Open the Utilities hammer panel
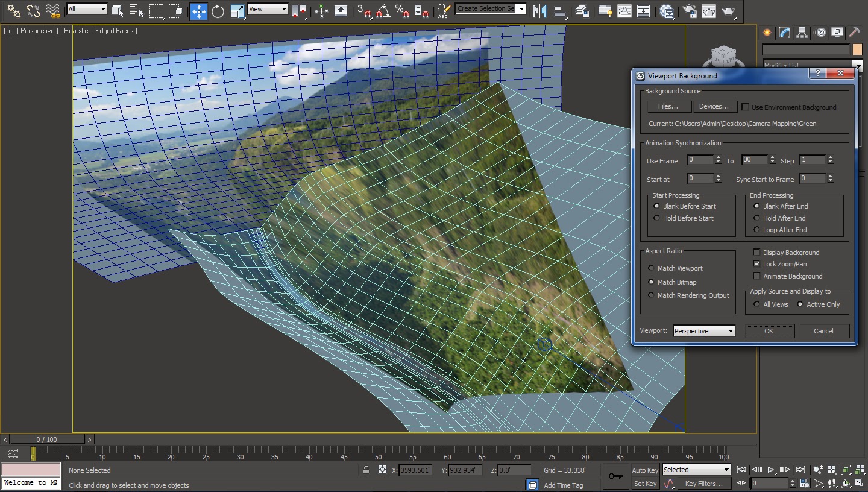Image resolution: width=868 pixels, height=492 pixels. pyautogui.click(x=854, y=33)
